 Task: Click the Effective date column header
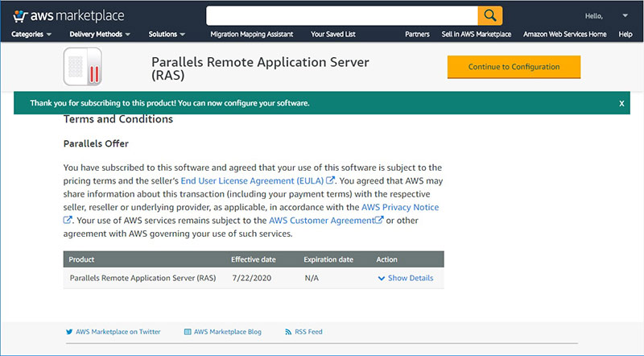point(254,259)
